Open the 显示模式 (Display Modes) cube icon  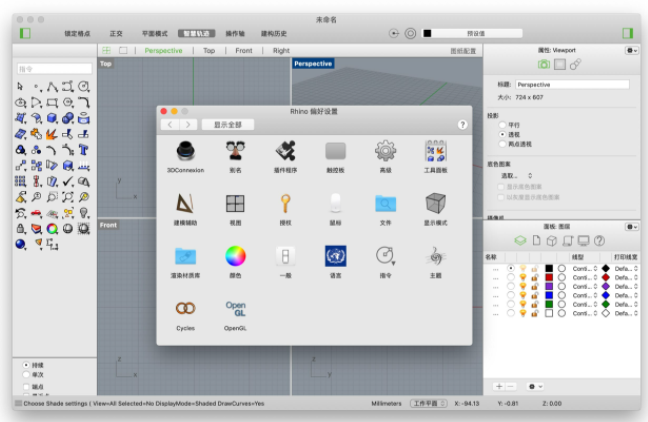click(435, 204)
